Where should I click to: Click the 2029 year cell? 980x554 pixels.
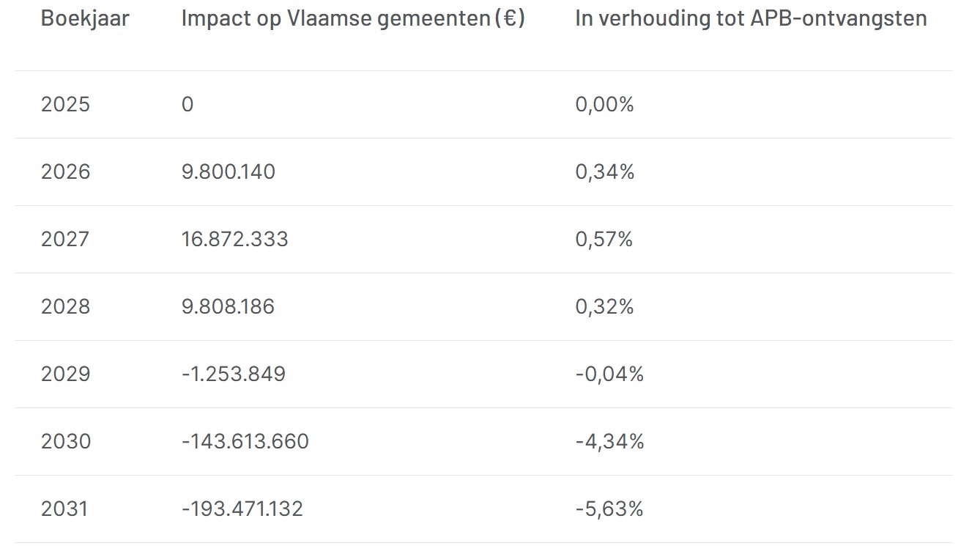pyautogui.click(x=65, y=374)
